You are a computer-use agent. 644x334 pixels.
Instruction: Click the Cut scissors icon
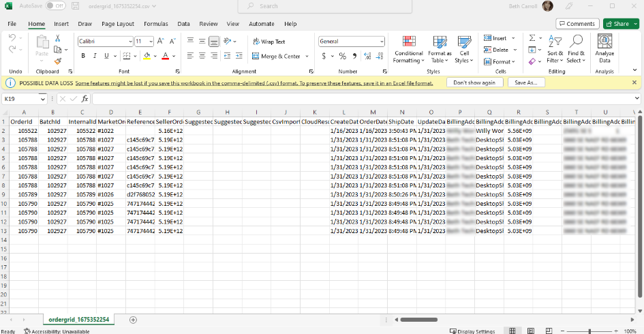57,38
